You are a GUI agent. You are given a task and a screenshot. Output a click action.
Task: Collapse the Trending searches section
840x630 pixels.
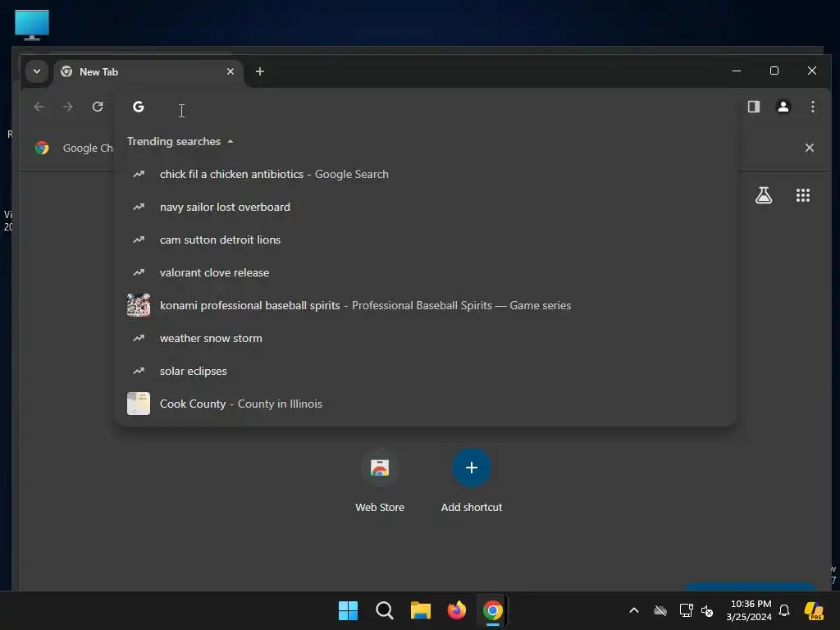click(x=231, y=141)
